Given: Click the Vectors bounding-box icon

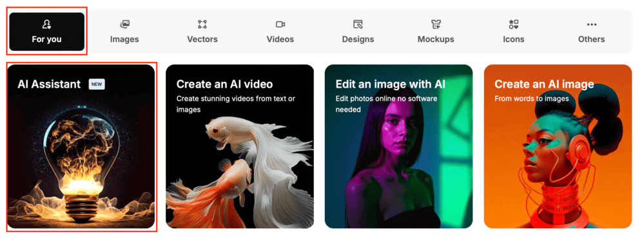Looking at the screenshot, I should (x=202, y=25).
